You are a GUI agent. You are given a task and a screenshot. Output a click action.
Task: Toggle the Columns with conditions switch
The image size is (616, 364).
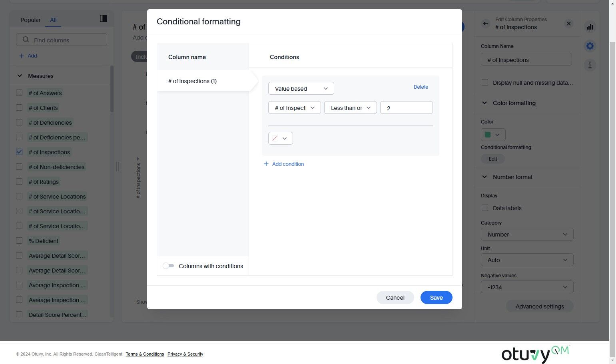point(168,266)
